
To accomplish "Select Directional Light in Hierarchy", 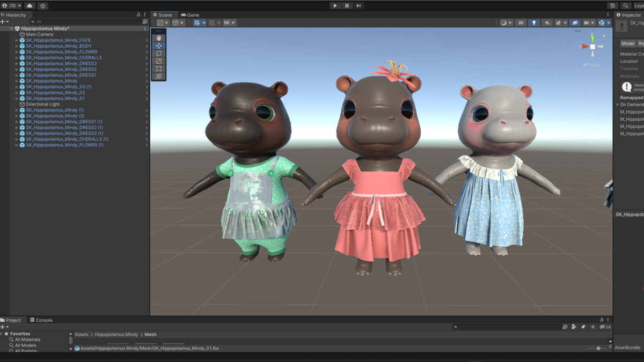I will (x=42, y=105).
